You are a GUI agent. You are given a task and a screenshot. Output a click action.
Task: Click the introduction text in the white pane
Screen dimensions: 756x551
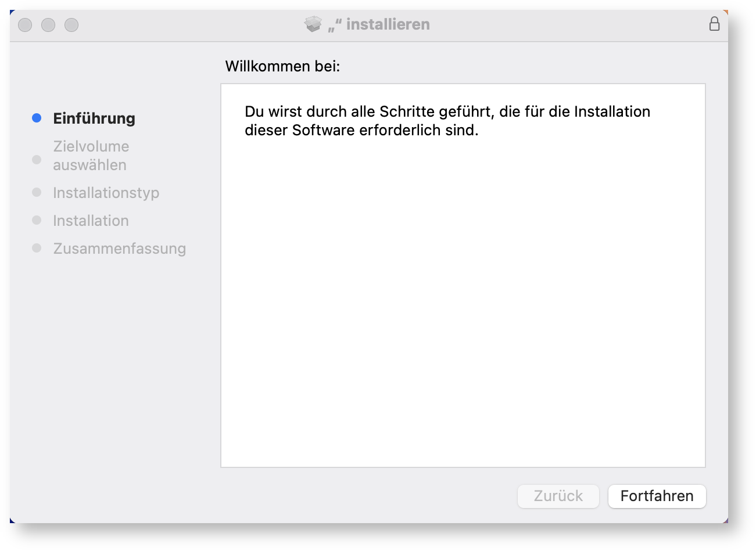tap(447, 121)
